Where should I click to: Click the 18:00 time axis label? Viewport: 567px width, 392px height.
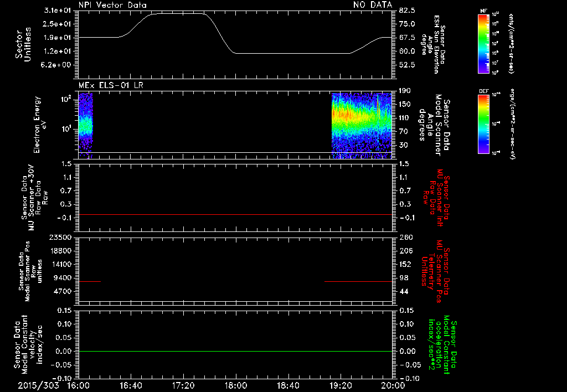click(x=236, y=385)
